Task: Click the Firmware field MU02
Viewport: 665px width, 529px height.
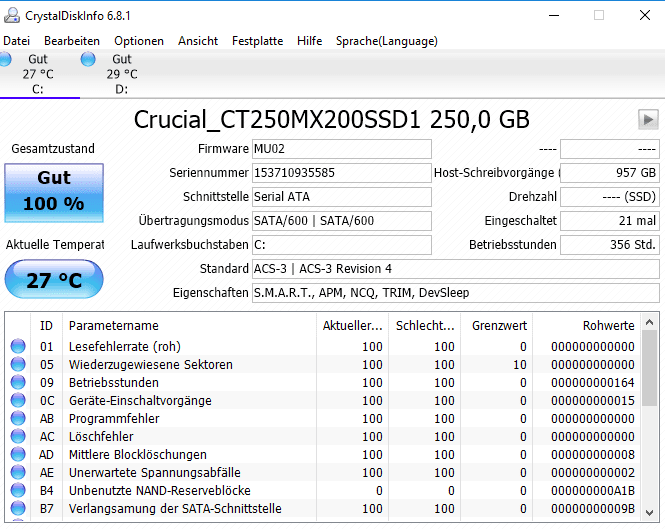Action: (341, 149)
